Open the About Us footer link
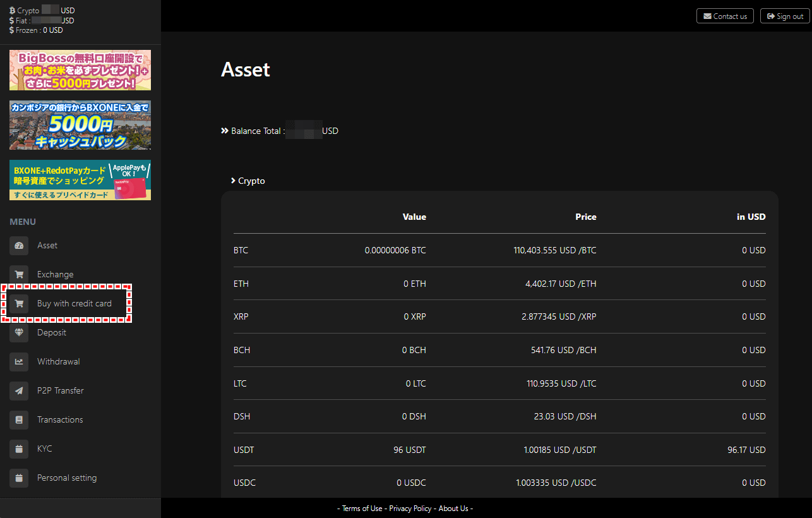This screenshot has height=518, width=812. (x=453, y=509)
